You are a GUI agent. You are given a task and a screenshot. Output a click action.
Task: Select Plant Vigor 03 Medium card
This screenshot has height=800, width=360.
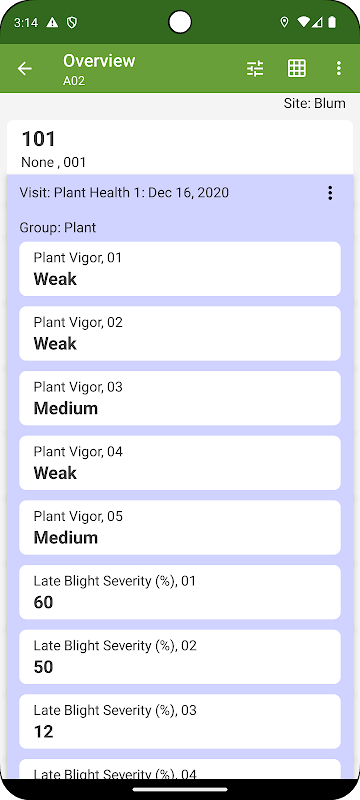point(180,398)
